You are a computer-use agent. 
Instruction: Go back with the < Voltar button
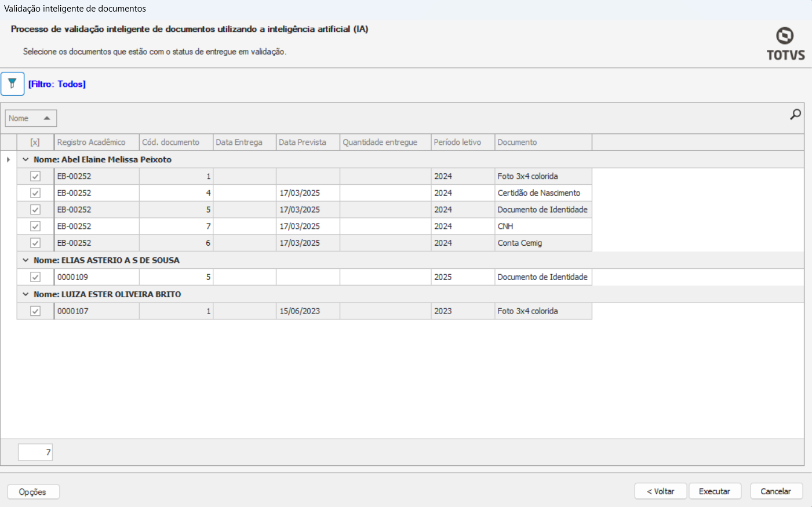pyautogui.click(x=661, y=491)
